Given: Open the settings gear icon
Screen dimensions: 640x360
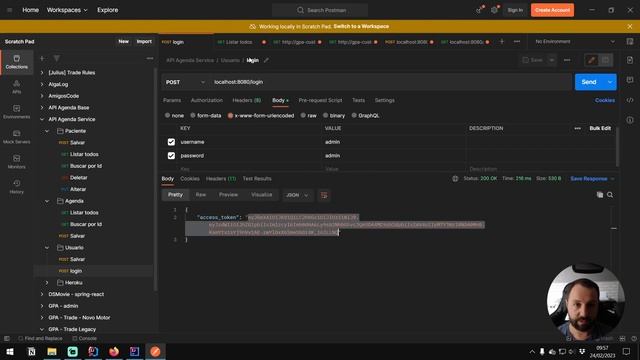Looking at the screenshot, I should click(x=494, y=10).
